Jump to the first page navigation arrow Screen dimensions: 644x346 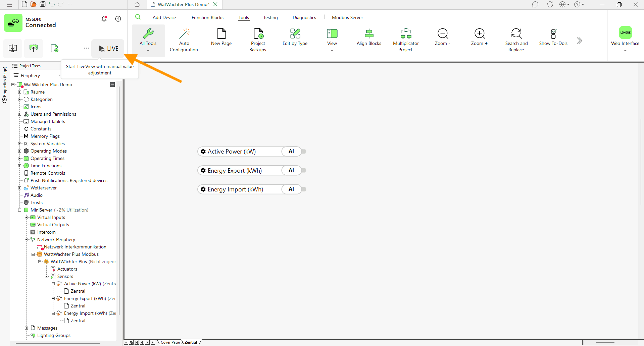tap(137, 342)
